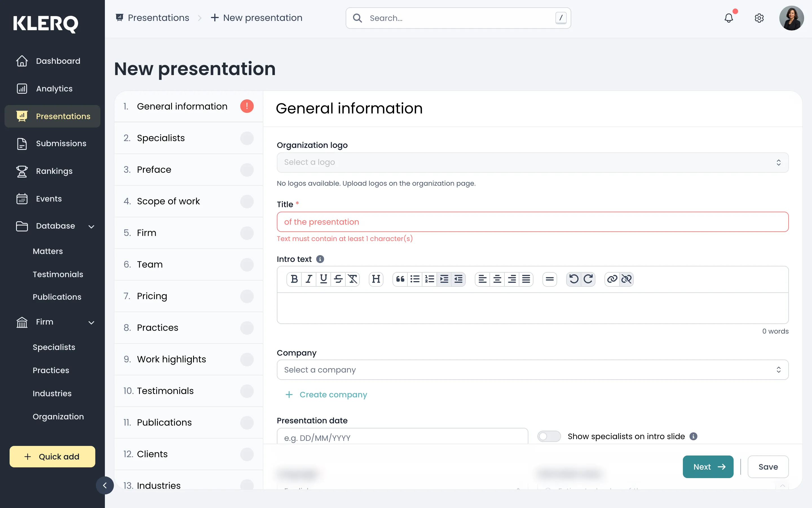The width and height of the screenshot is (812, 508).
Task: Apply italic formatting in the editor
Action: pyautogui.click(x=309, y=279)
